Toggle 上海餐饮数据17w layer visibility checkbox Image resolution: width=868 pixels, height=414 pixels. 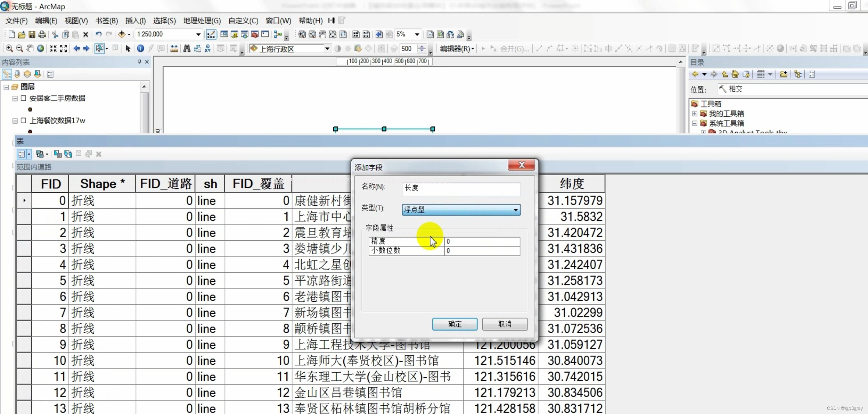(23, 121)
